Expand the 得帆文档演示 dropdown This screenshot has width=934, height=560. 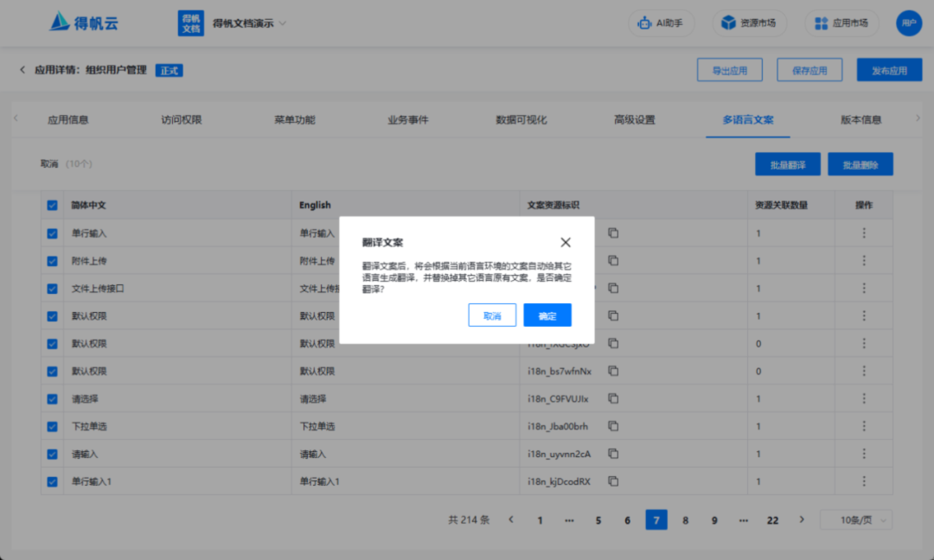[x=258, y=23]
